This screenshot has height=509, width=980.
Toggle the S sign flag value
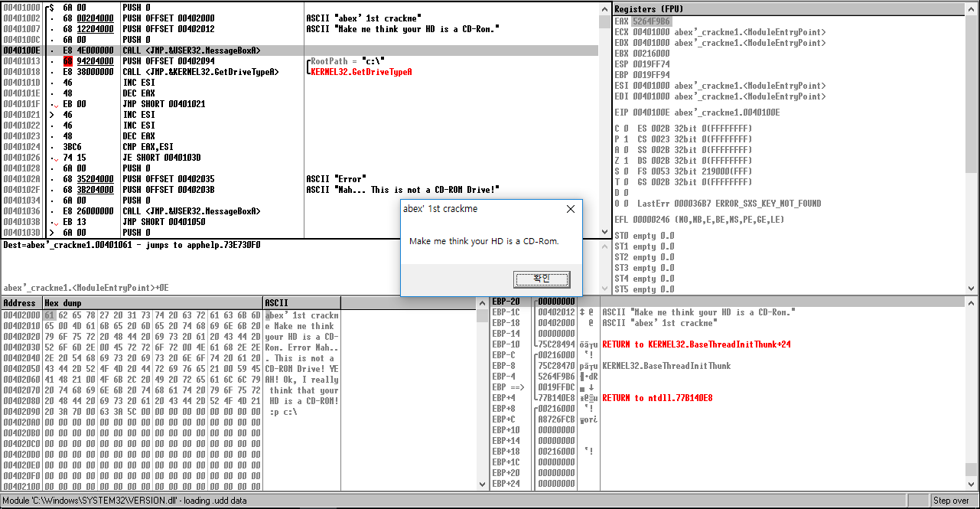pos(627,171)
